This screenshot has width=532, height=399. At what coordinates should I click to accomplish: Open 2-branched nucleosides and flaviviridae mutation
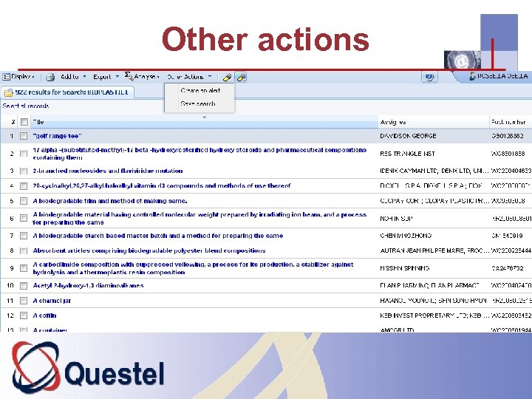pos(108,171)
